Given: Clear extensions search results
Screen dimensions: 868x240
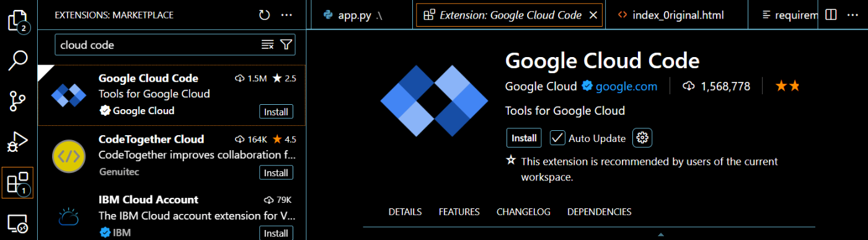Looking at the screenshot, I should point(267,45).
